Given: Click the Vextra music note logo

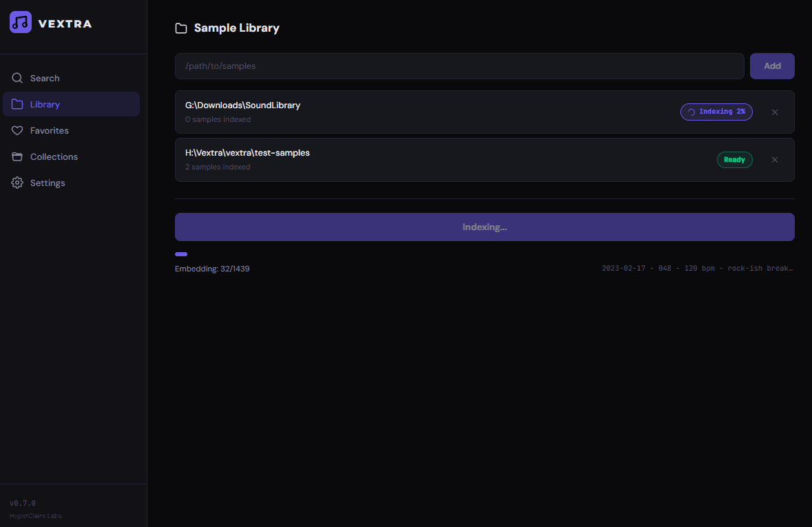Looking at the screenshot, I should coord(20,22).
